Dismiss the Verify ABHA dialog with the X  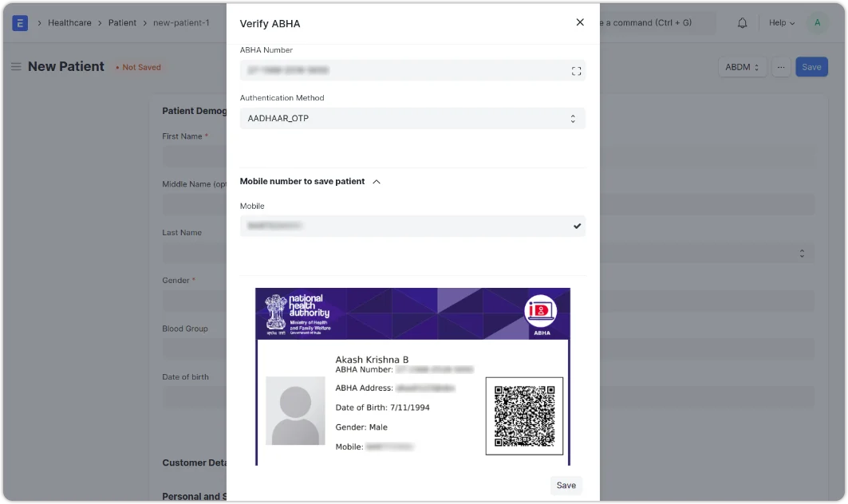click(580, 22)
